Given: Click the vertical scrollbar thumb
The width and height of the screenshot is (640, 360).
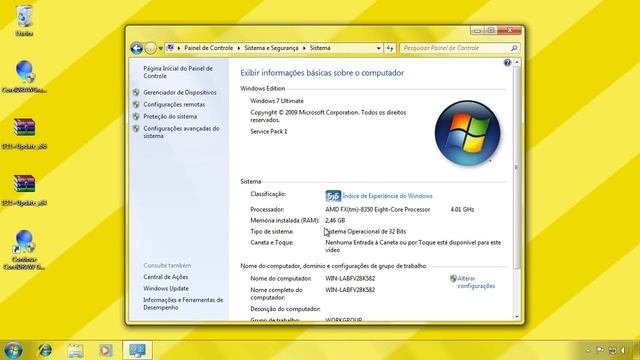Looking at the screenshot, I should coord(517,167).
